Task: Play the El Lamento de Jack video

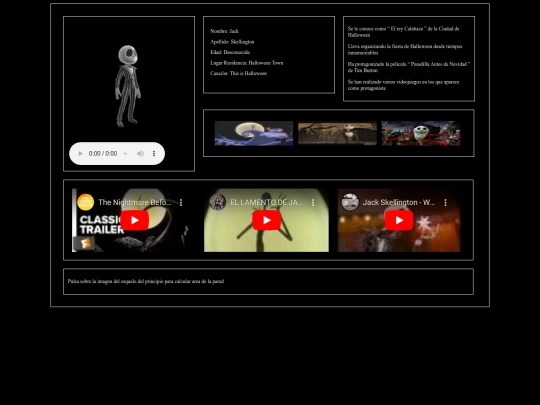Action: pos(267,220)
